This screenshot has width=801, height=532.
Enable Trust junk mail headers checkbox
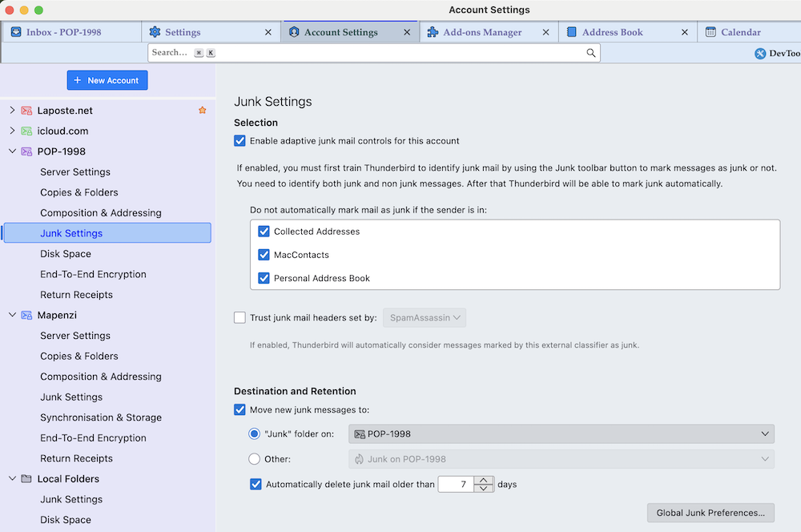point(239,317)
